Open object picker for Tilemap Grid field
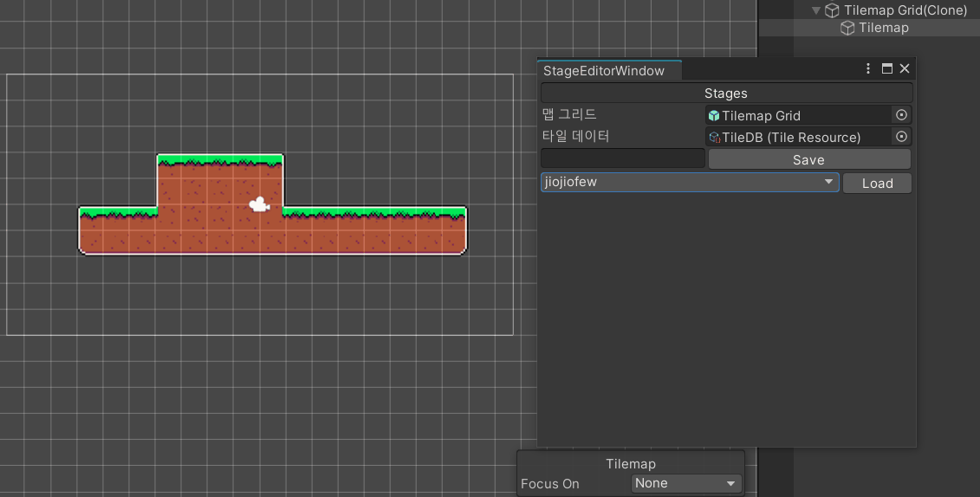Viewport: 980px width, 497px height. coord(901,115)
